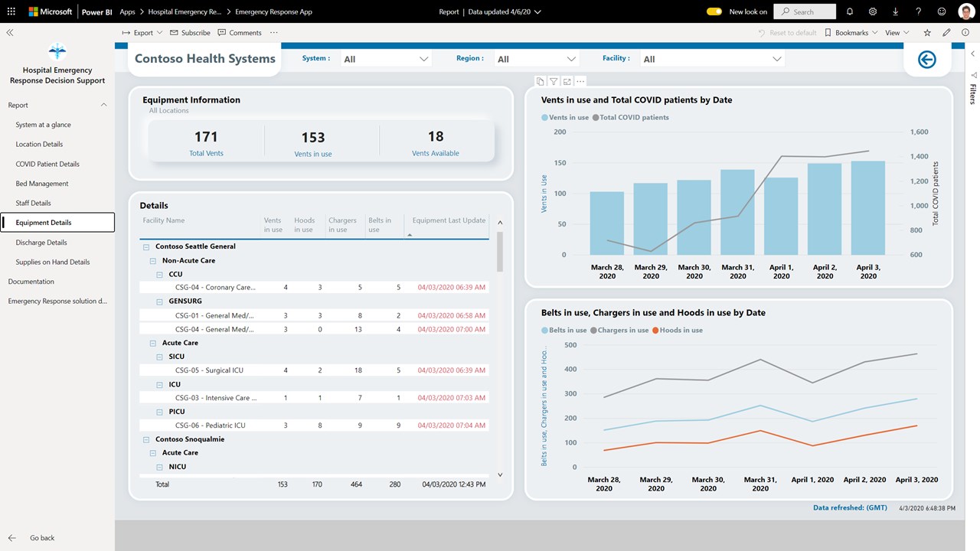
Task: Open more options ellipsis above chart
Action: [580, 81]
